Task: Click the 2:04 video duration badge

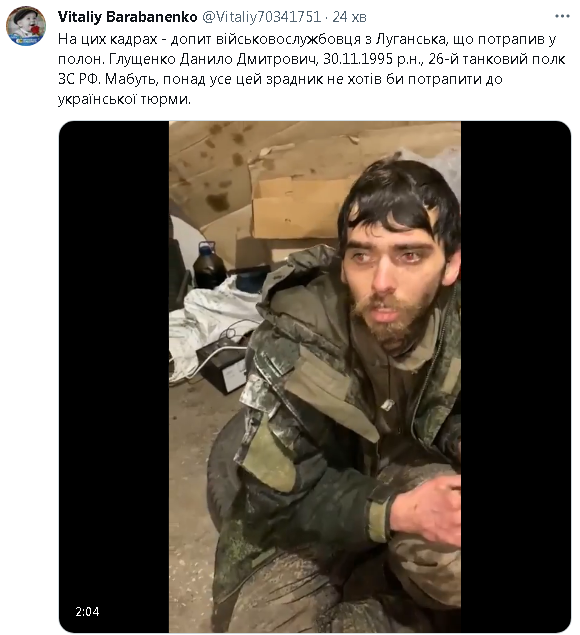Action: coord(87,612)
